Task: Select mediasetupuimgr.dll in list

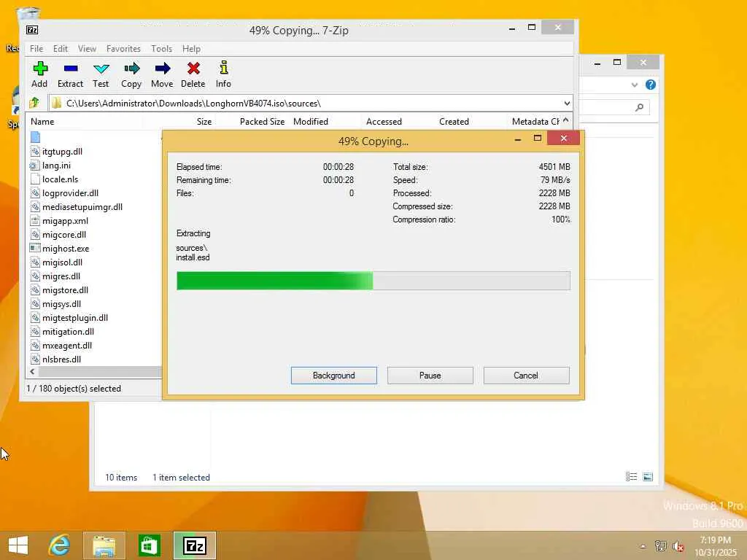Action: point(82,206)
